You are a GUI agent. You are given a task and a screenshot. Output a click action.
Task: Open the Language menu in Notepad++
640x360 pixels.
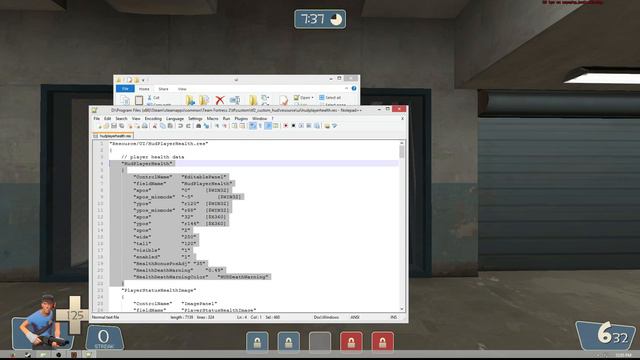[x=175, y=118]
